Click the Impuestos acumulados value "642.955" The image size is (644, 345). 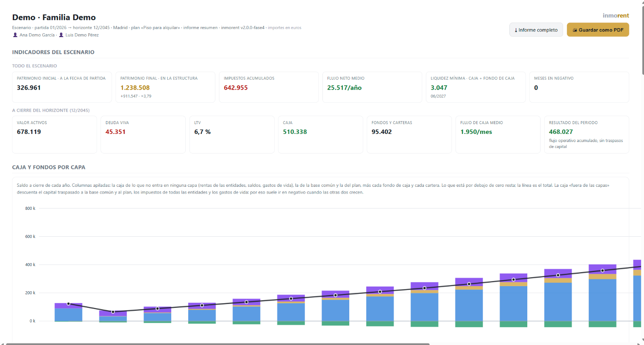(x=236, y=88)
